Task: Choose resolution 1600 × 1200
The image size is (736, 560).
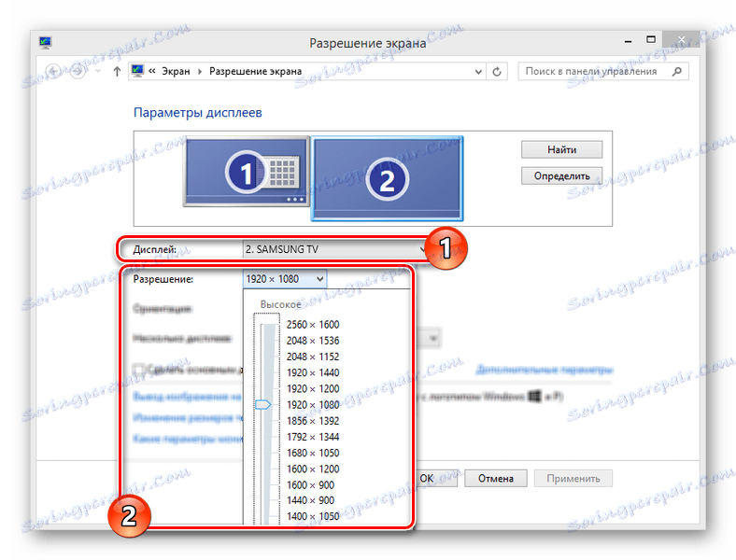Action: pos(313,469)
